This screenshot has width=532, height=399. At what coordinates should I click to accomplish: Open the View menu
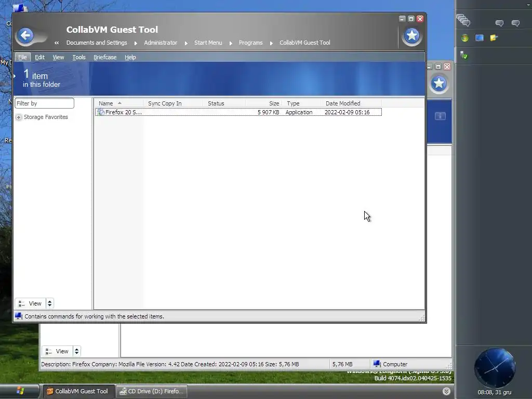[x=58, y=57]
